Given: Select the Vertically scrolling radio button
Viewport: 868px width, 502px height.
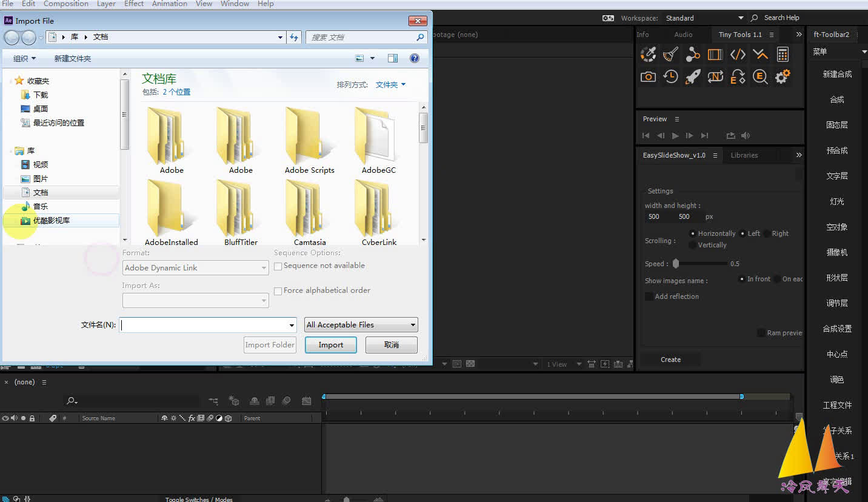Looking at the screenshot, I should point(693,245).
